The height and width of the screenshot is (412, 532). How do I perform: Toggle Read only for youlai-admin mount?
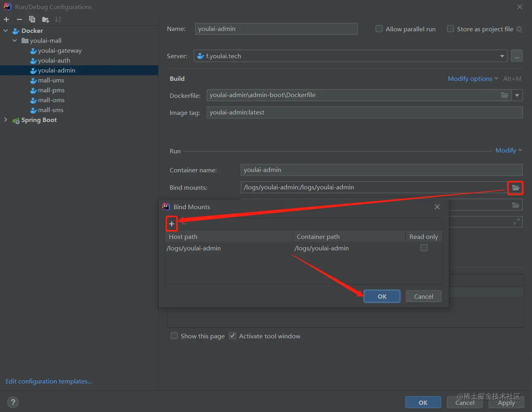pos(424,248)
